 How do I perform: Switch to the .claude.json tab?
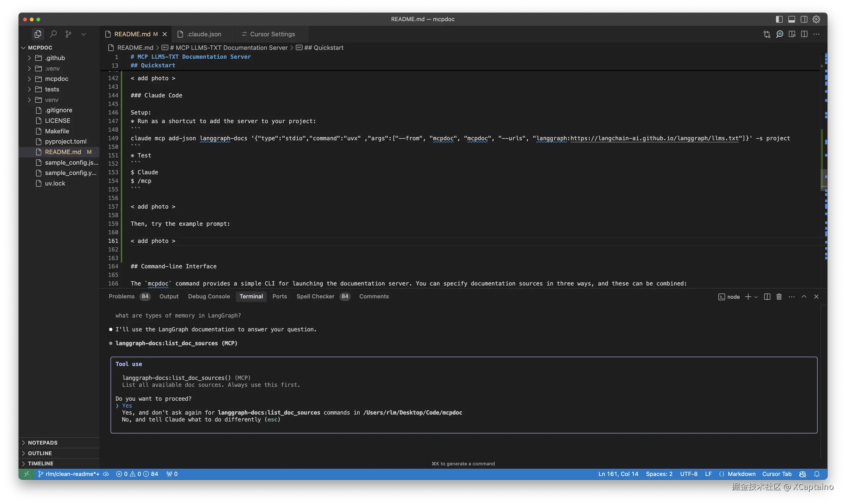(204, 34)
